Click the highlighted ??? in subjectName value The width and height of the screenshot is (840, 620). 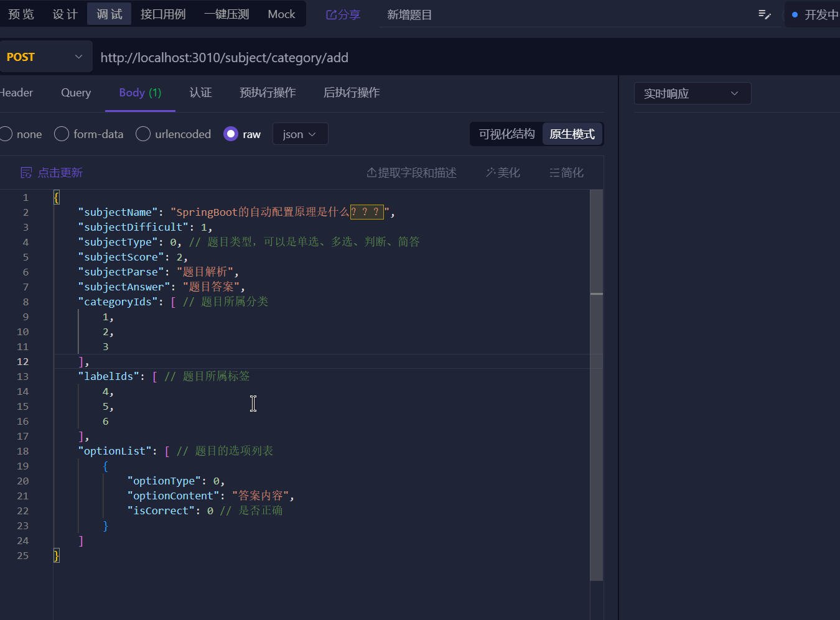366,212
